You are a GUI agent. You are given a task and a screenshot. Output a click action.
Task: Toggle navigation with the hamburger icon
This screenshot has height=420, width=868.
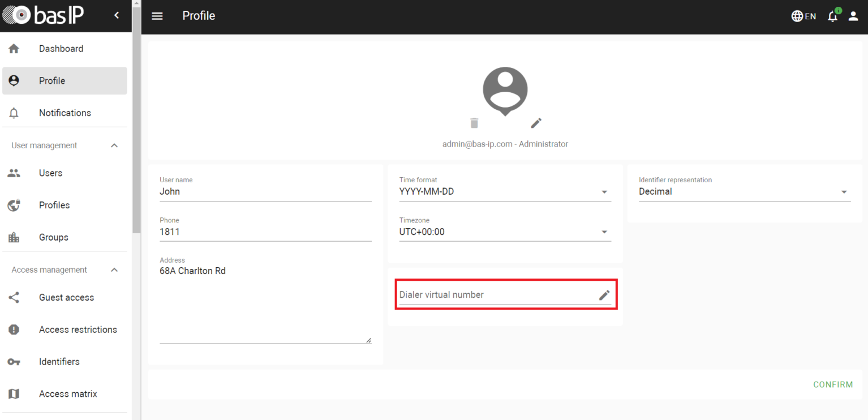tap(157, 16)
